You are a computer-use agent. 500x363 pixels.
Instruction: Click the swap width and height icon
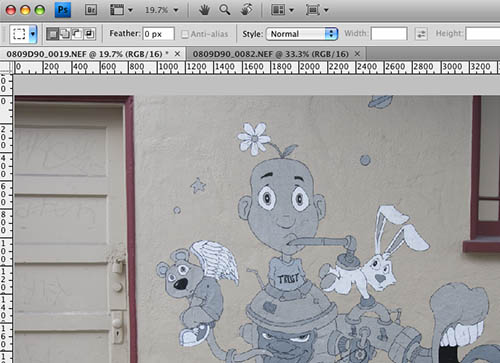421,34
